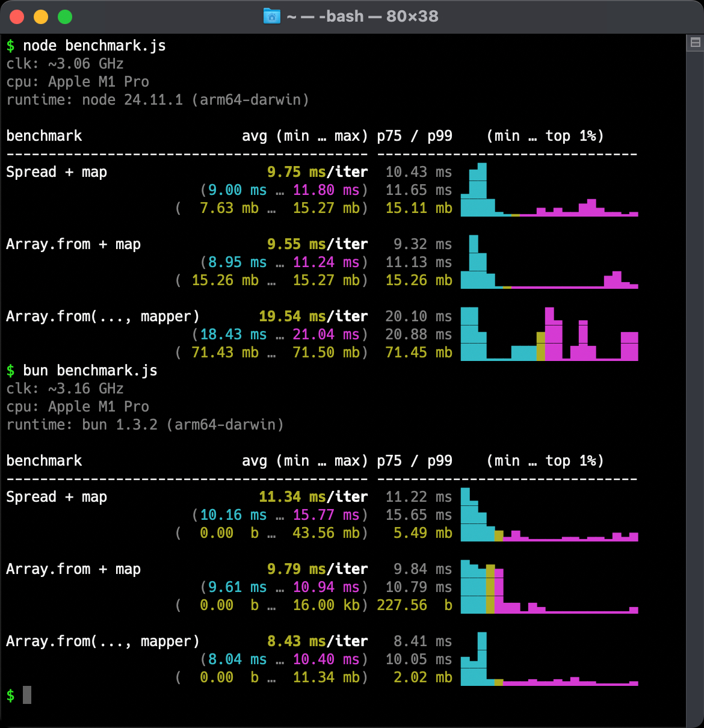
Task: Click the 8.43 ms/iter average value
Action: pos(317,641)
